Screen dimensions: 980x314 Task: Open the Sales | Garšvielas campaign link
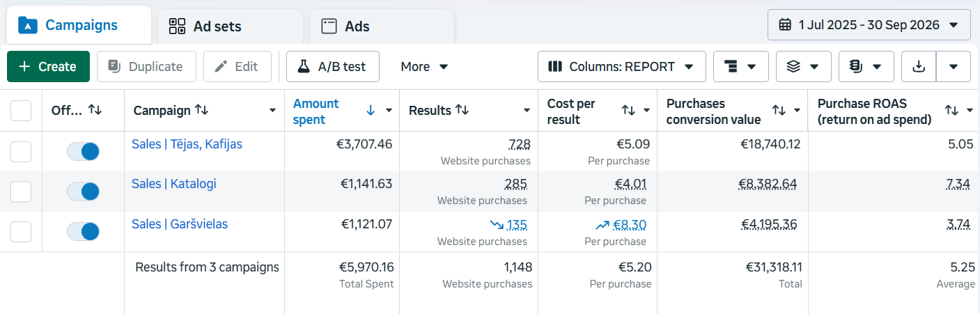[x=180, y=224]
